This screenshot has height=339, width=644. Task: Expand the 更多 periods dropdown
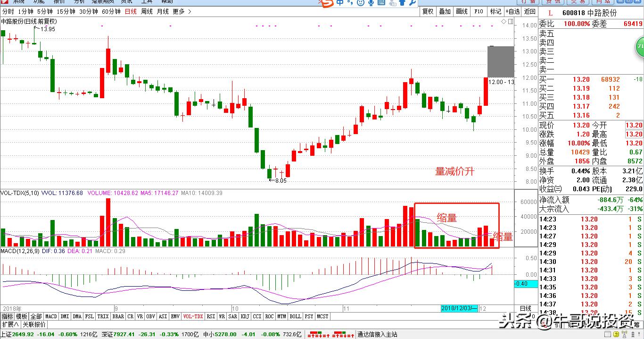pos(182,11)
